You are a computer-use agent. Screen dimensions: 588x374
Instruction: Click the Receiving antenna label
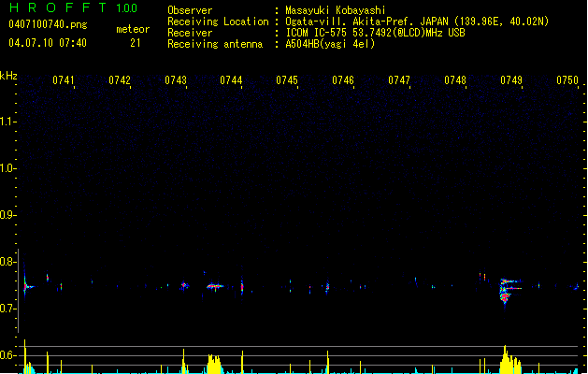coord(215,44)
